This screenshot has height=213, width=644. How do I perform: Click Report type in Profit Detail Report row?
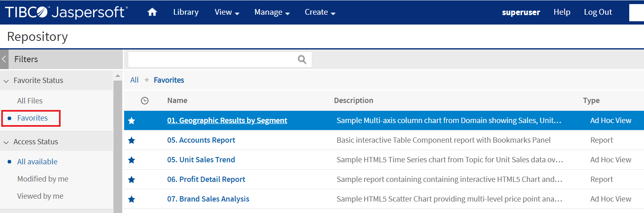pos(601,179)
